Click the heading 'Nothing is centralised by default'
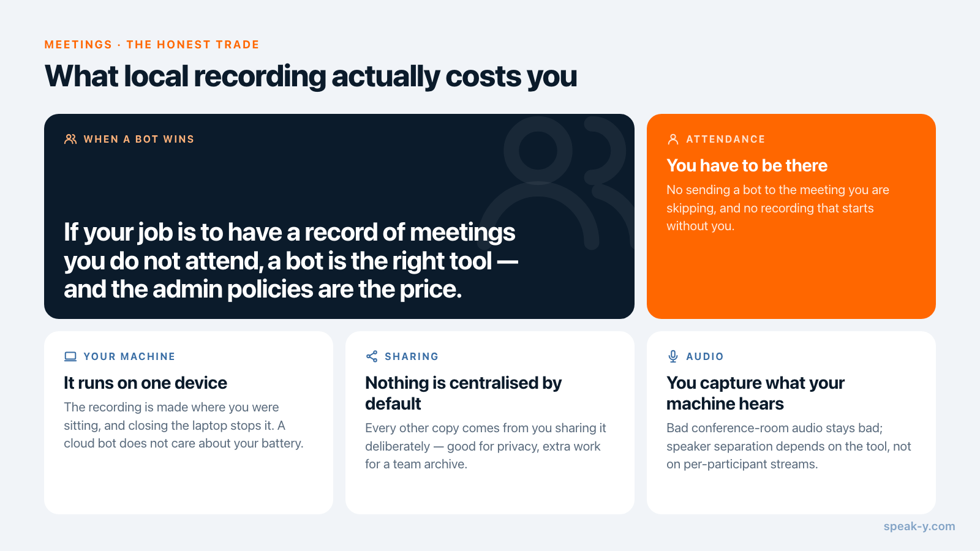 [x=463, y=393]
